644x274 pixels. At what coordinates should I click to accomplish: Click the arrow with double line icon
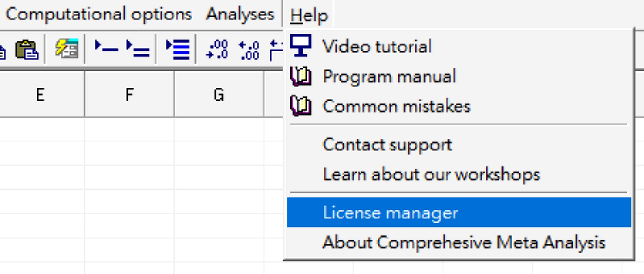(x=137, y=49)
